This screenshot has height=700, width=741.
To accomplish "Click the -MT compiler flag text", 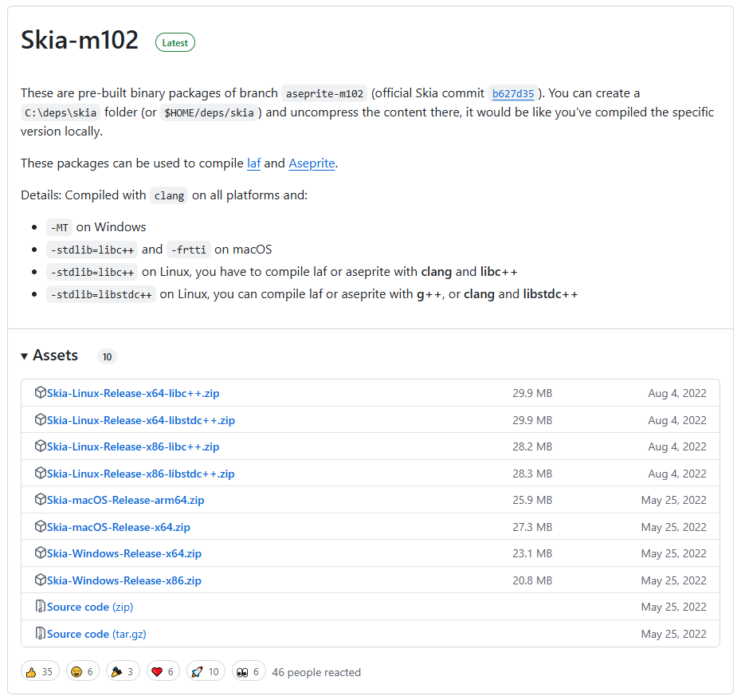I will click(x=59, y=227).
